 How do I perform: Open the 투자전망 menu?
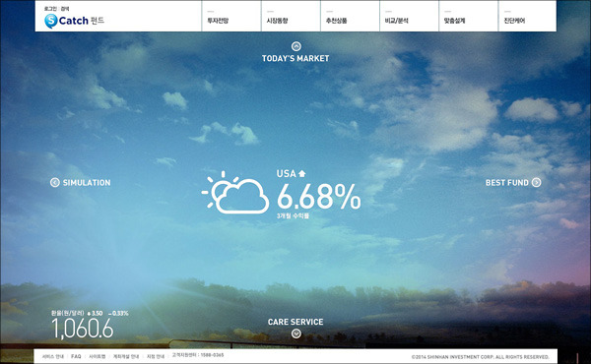pyautogui.click(x=218, y=21)
